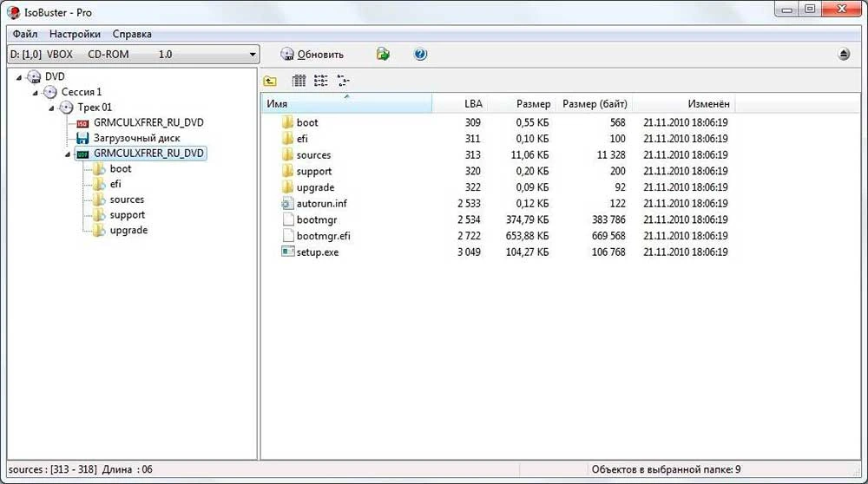
Task: Collapse the DVD tree node
Action: click(x=19, y=77)
